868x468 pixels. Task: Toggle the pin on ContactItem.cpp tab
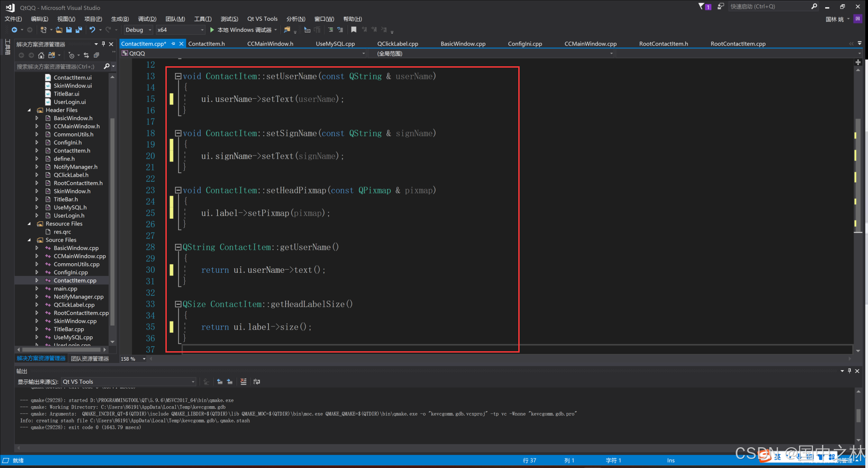pos(174,44)
